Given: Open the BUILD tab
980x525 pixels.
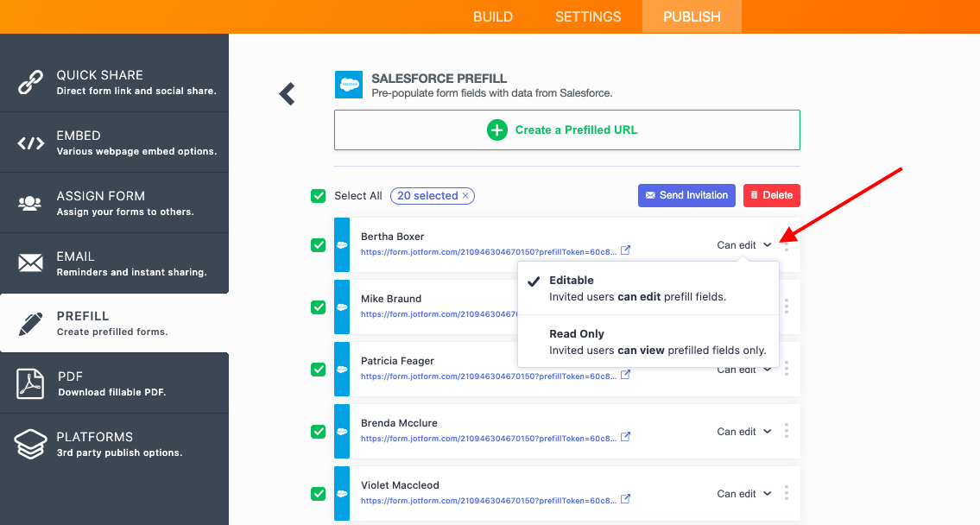Looking at the screenshot, I should [492, 17].
